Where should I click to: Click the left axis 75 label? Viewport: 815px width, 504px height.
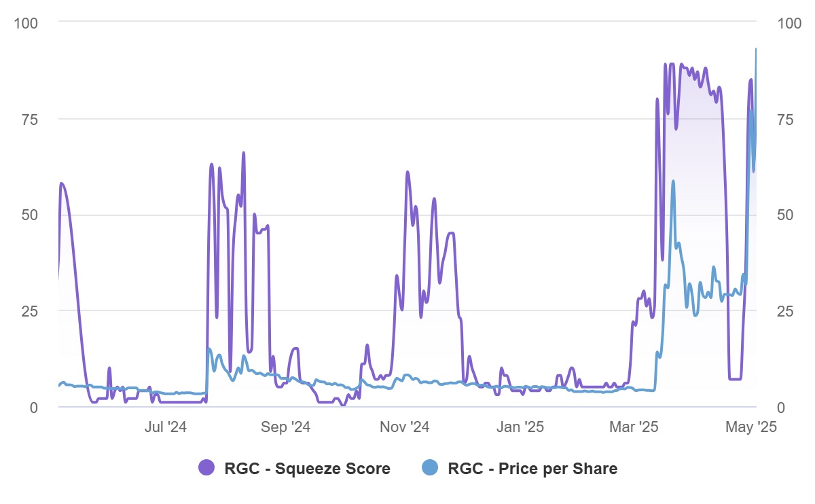coord(31,120)
